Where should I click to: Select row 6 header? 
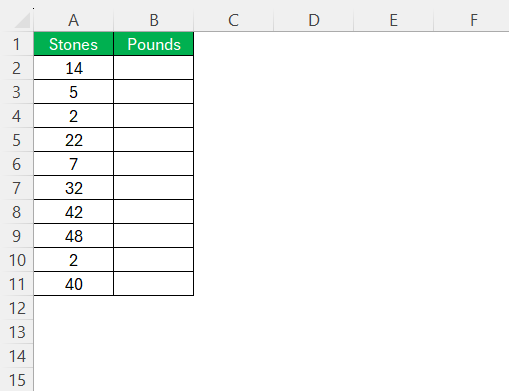17,164
